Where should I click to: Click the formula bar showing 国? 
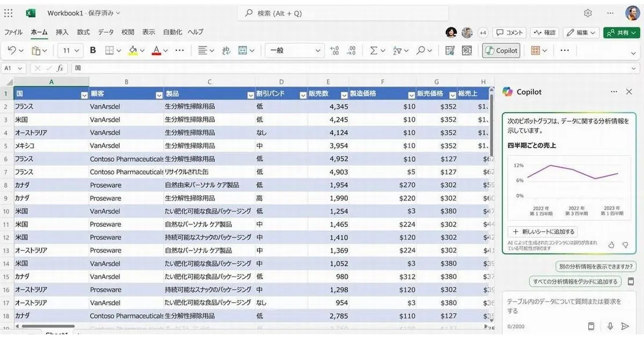[354, 68]
